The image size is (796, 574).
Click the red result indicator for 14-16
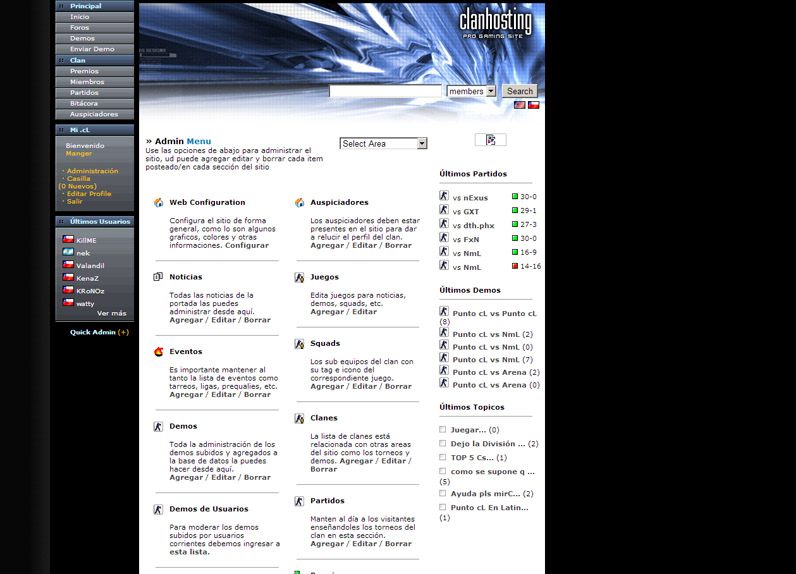(x=515, y=266)
